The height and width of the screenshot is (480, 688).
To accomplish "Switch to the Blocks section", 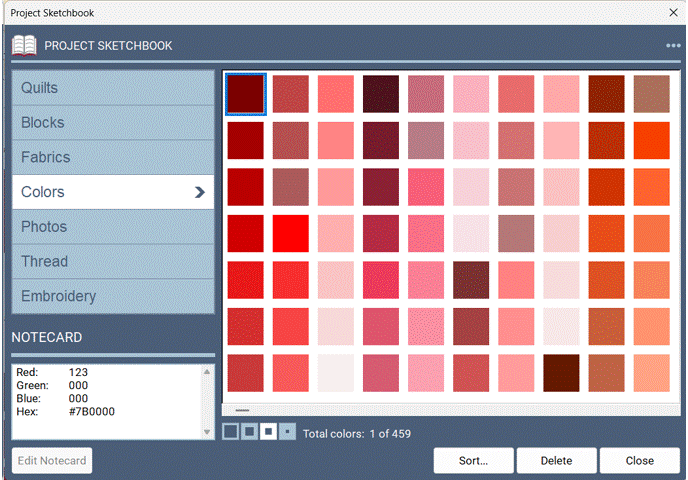I will point(113,123).
